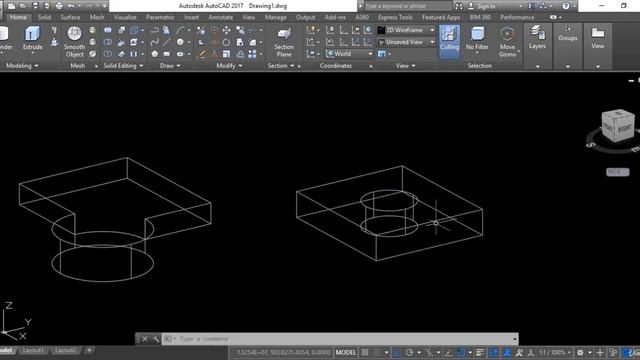Open the World UCS dropdown
This screenshot has width=640, height=360.
point(349,54)
